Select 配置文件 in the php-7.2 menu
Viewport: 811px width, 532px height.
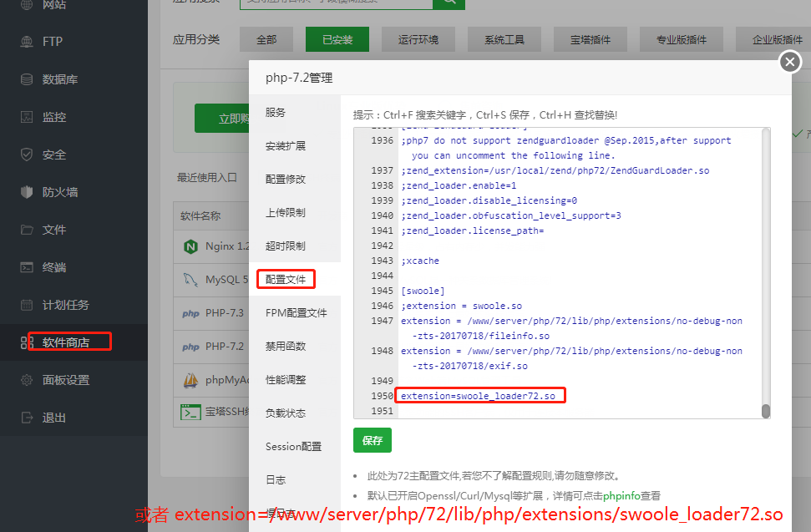(295, 279)
